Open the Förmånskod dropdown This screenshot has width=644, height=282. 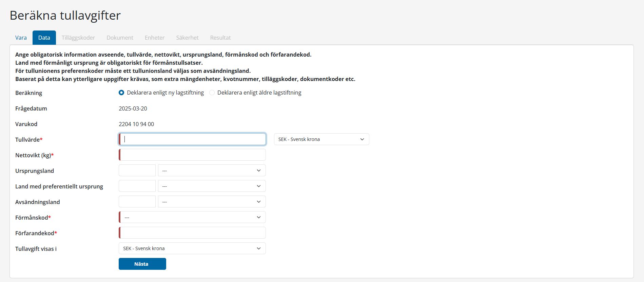192,217
